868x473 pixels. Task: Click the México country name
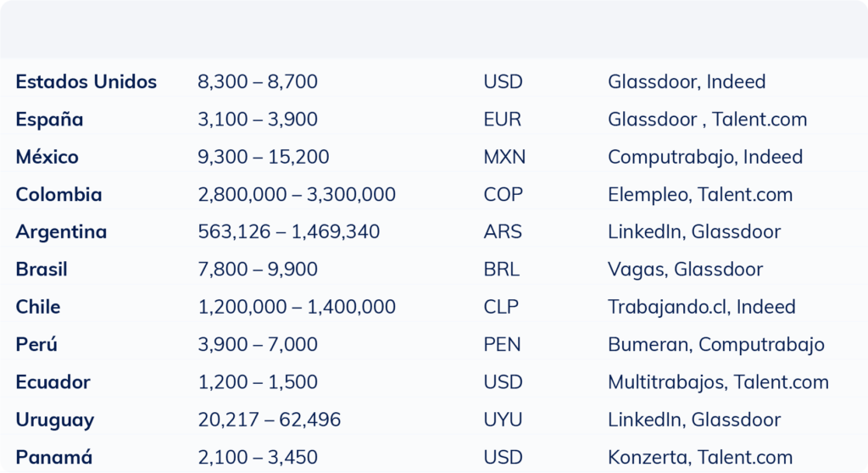coord(47,157)
